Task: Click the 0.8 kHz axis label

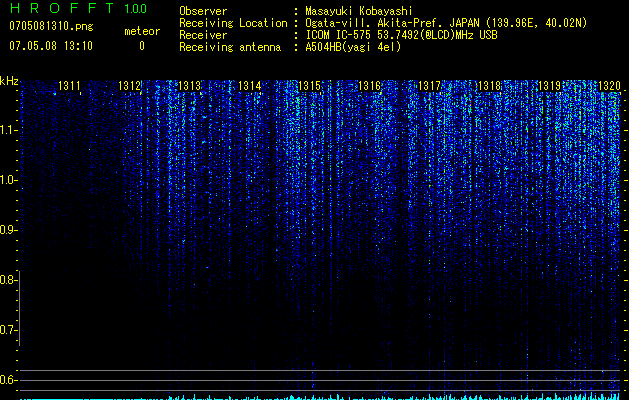Action: pos(7,280)
